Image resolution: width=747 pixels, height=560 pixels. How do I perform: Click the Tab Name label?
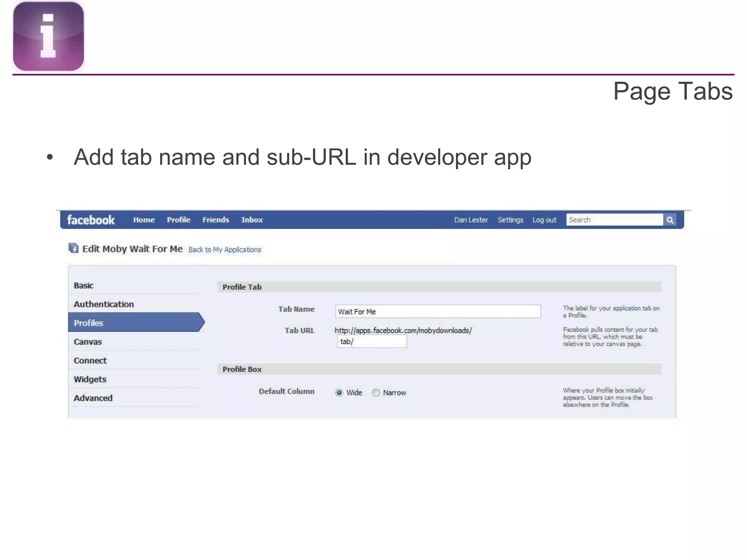click(x=296, y=309)
